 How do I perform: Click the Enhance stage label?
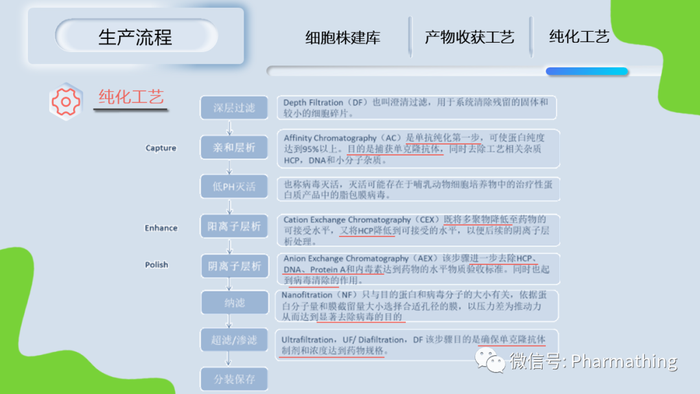tap(161, 228)
